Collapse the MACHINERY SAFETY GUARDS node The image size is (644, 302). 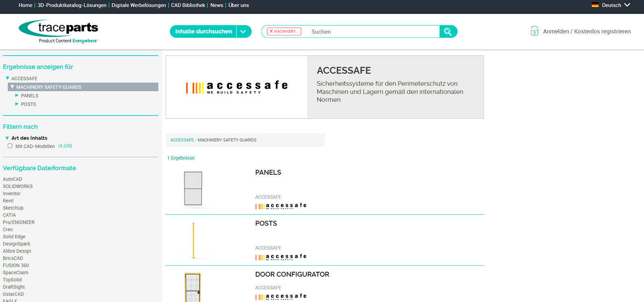pyautogui.click(x=12, y=87)
